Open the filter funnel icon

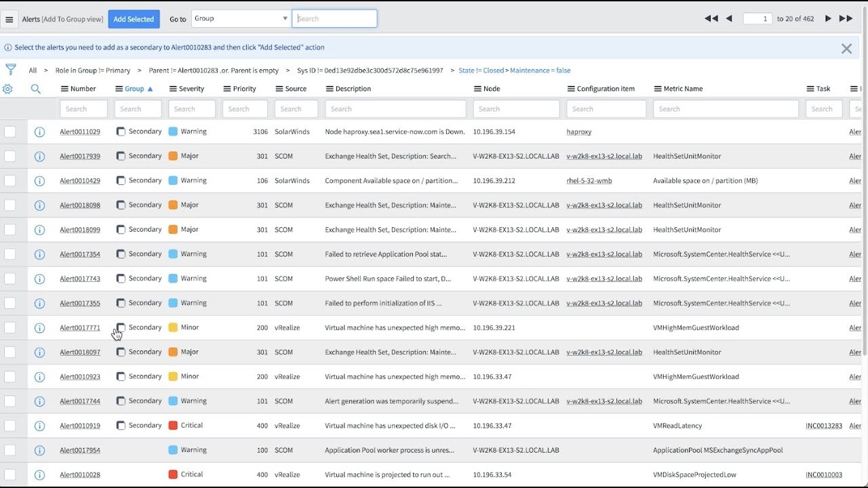(11, 70)
